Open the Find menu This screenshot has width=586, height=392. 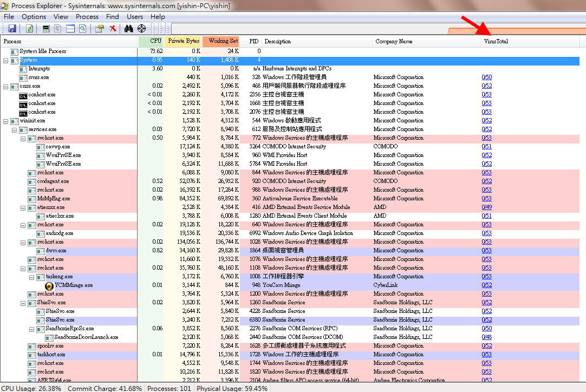pyautogui.click(x=112, y=17)
